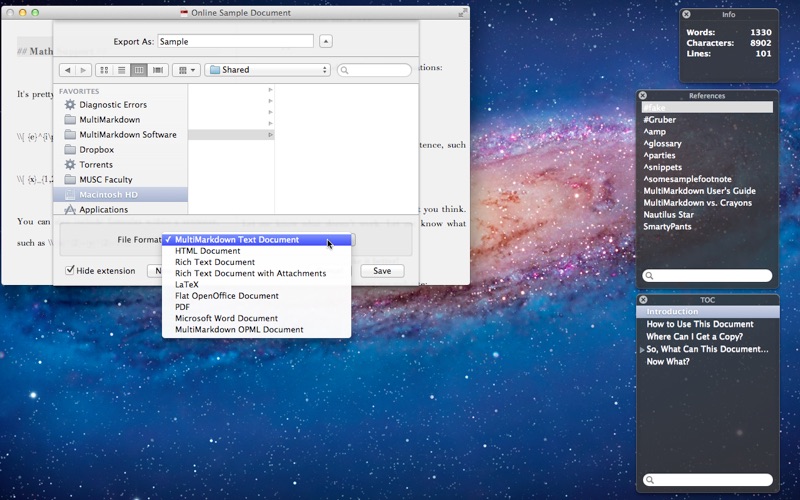
Task: Close the Info panel
Action: (686, 14)
